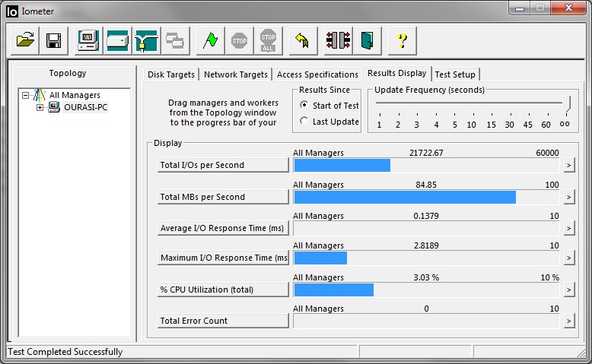The width and height of the screenshot is (592, 364).
Task: Switch to the Network Targets tab
Action: 236,74
